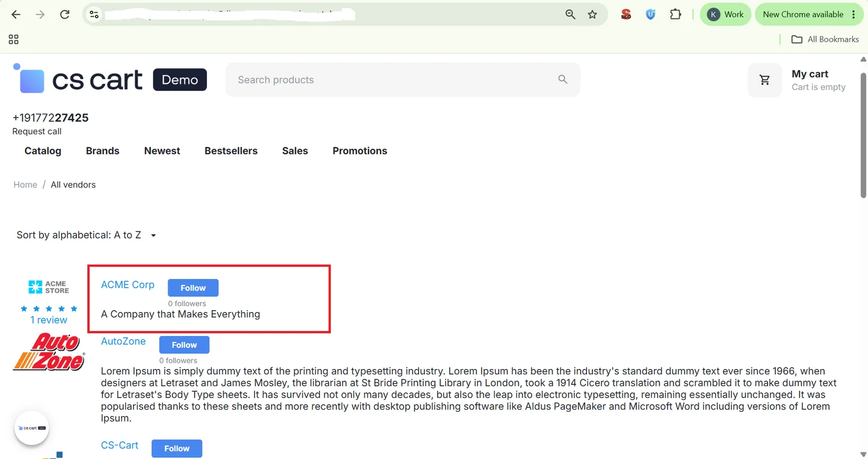The height and width of the screenshot is (459, 868).
Task: Click the Home breadcrumb link
Action: [25, 185]
